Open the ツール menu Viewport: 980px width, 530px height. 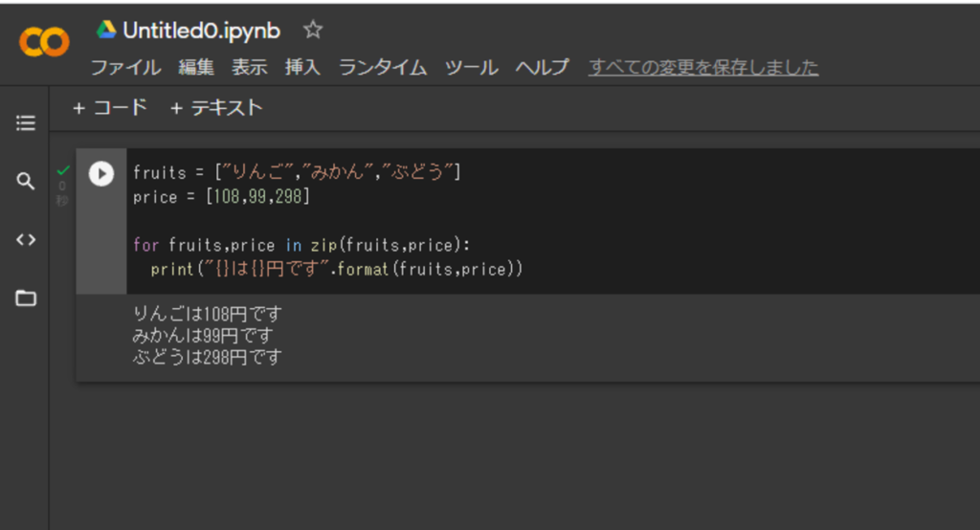pos(471,68)
